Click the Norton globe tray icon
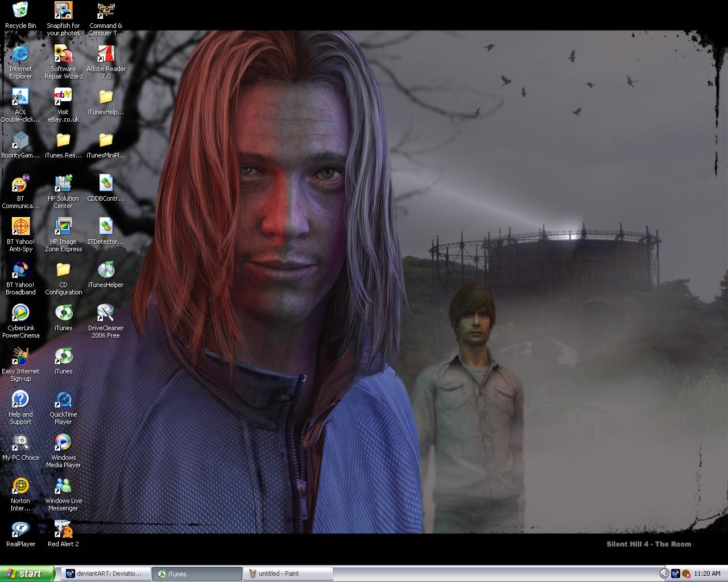The height and width of the screenshot is (582, 728). (686, 573)
